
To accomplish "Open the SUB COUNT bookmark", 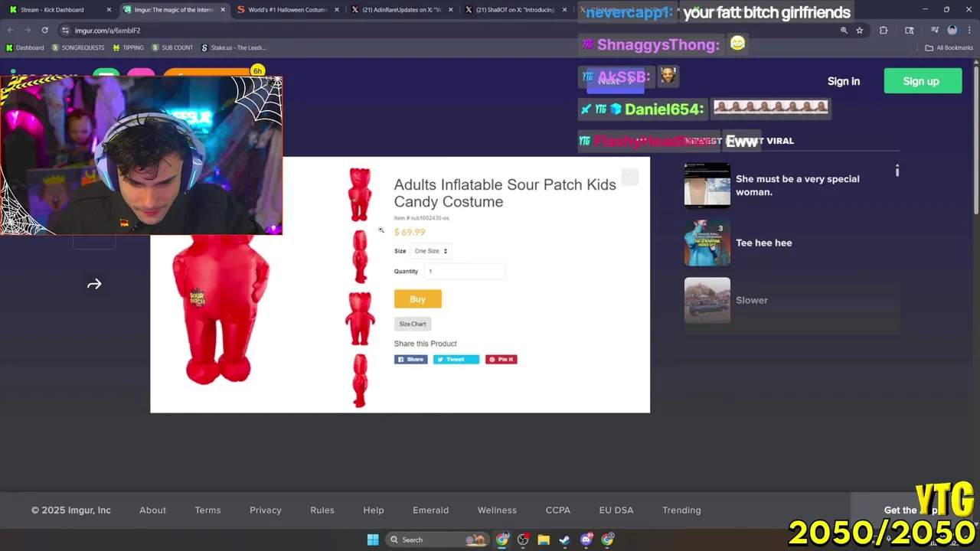I will click(x=172, y=47).
